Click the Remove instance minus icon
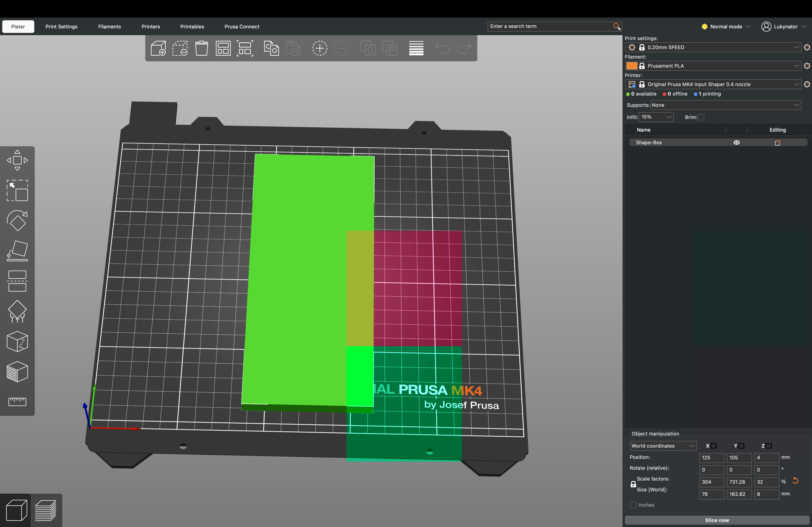Image resolution: width=812 pixels, height=527 pixels. [341, 48]
